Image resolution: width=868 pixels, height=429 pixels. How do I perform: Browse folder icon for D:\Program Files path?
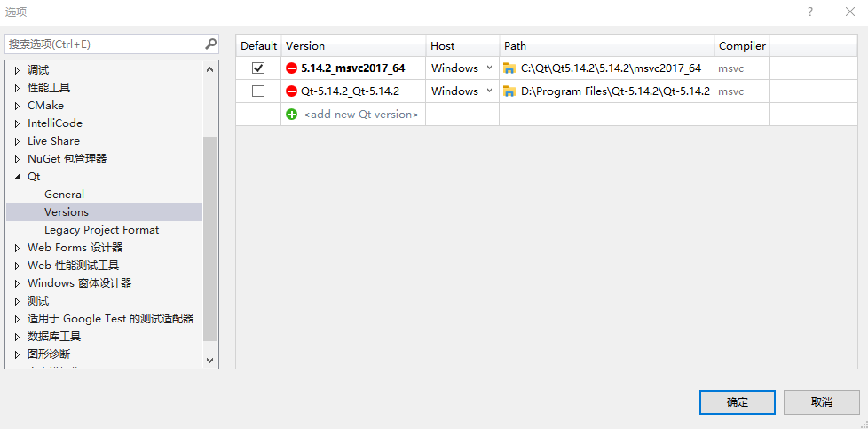click(509, 91)
